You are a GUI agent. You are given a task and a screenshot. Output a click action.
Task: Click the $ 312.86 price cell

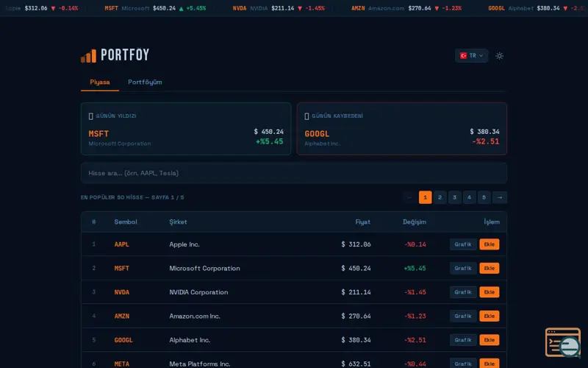coord(356,244)
